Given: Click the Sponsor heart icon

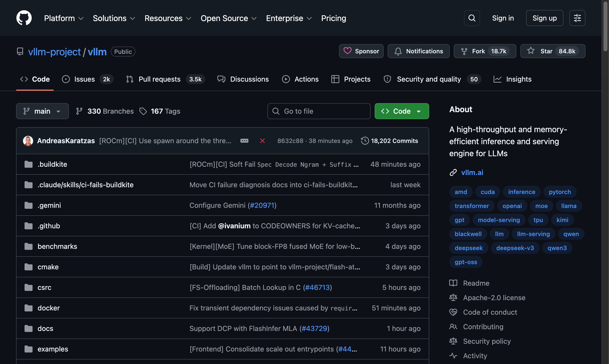Looking at the screenshot, I should [347, 51].
